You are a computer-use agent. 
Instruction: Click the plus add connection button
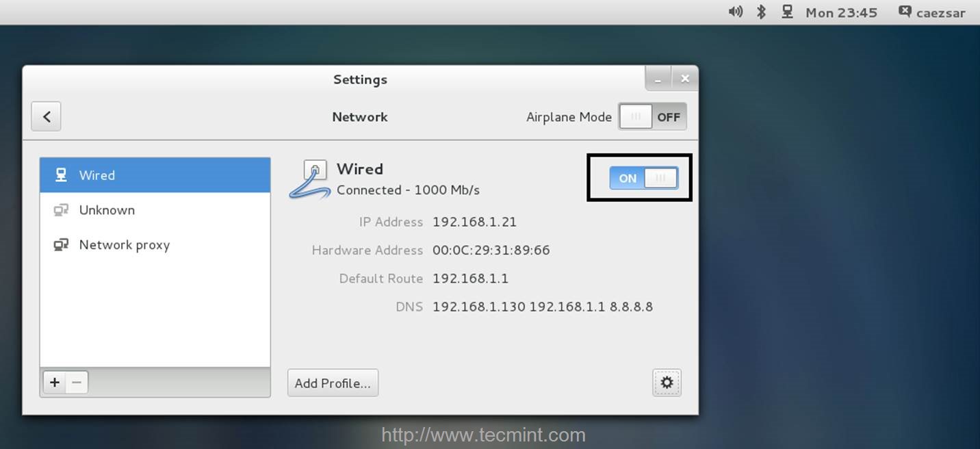[x=55, y=383]
